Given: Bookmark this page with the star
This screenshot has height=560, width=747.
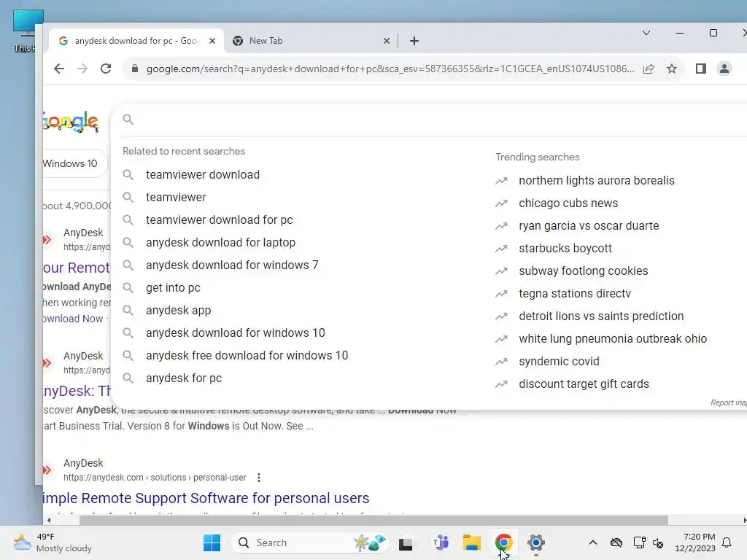Looking at the screenshot, I should [x=672, y=69].
